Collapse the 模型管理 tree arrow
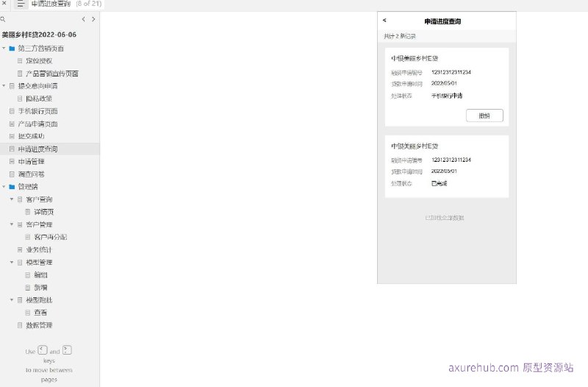This screenshot has height=387, width=588. 12,262
